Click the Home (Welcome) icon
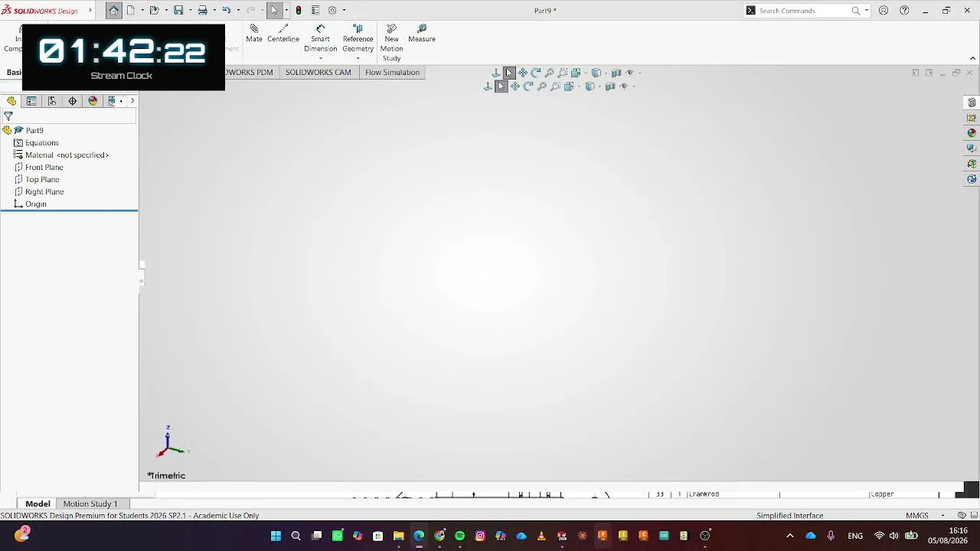Screen dimensions: 980x551 pos(113,10)
